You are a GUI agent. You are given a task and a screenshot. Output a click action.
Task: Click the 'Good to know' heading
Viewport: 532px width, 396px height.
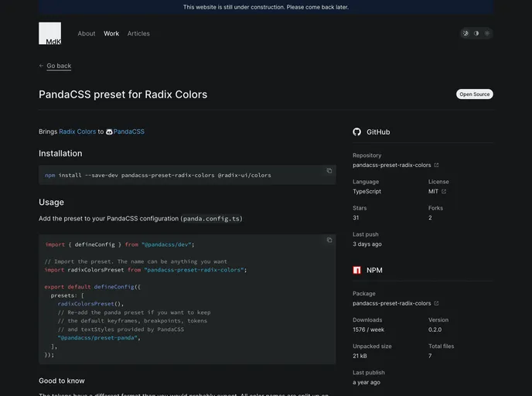[x=62, y=381]
